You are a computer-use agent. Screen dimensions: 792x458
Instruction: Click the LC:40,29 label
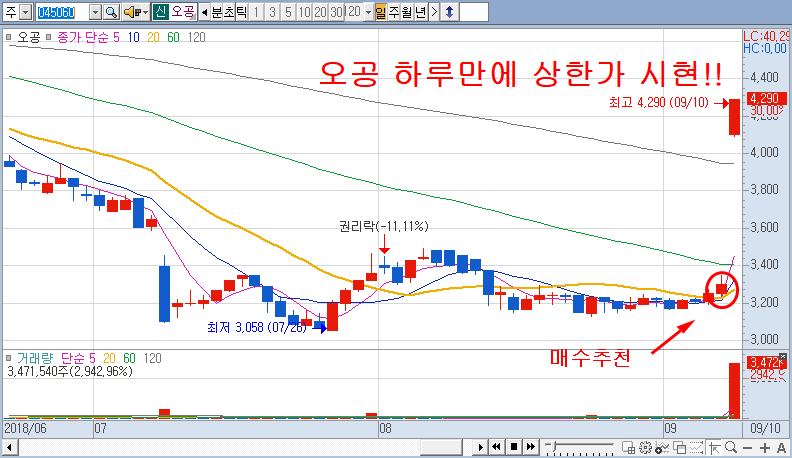tap(766, 36)
